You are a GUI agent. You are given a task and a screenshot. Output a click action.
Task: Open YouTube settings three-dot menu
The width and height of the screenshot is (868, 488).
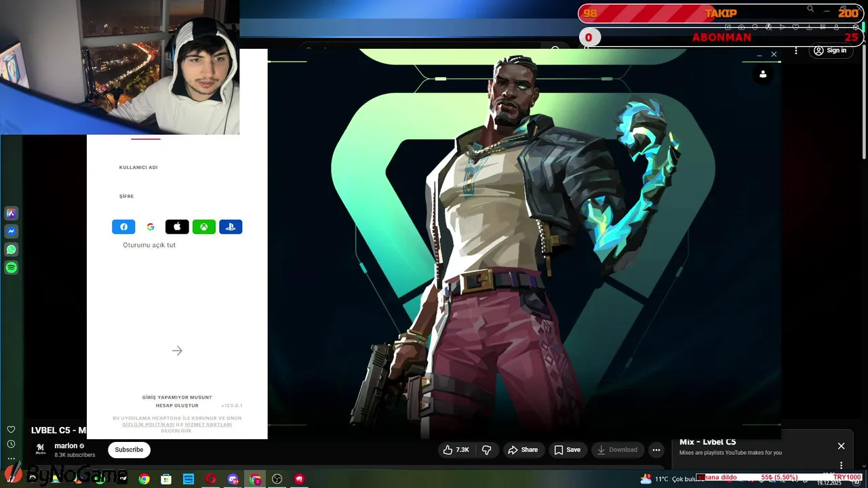(x=796, y=51)
